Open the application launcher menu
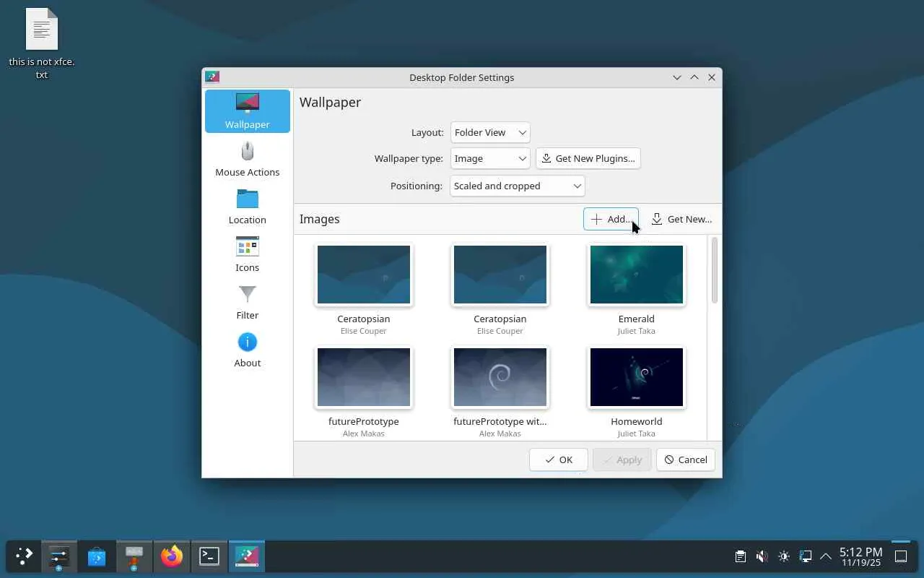The width and height of the screenshot is (924, 578). [x=24, y=556]
